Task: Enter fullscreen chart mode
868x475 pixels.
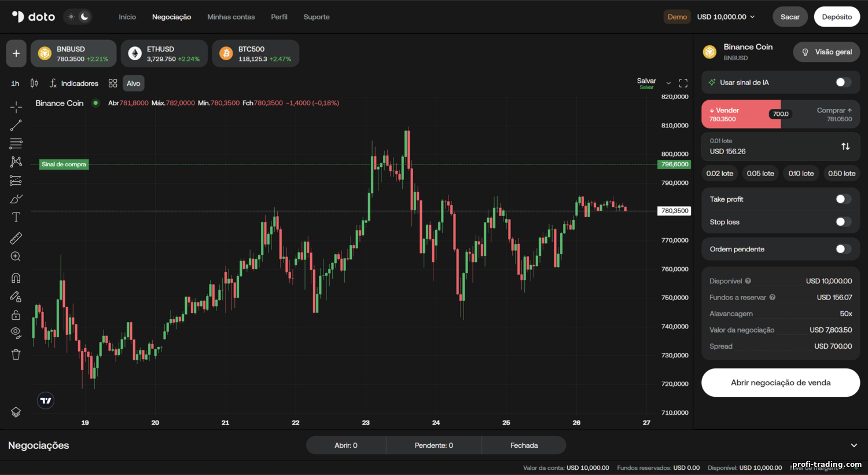Action: point(683,83)
